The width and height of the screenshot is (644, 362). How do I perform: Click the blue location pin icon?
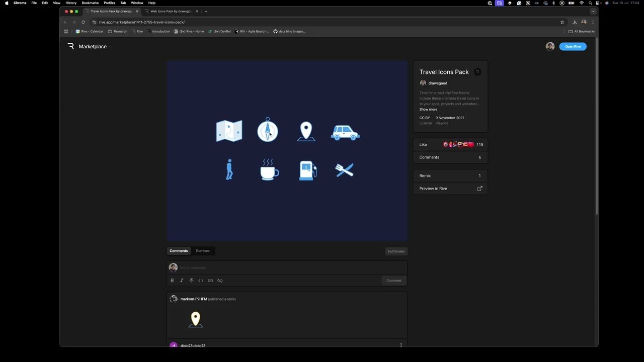pos(306,132)
